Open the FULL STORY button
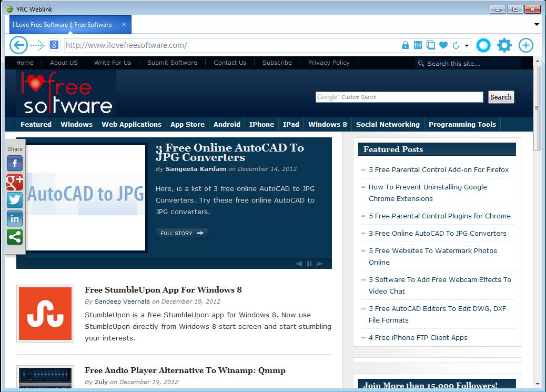 182,233
